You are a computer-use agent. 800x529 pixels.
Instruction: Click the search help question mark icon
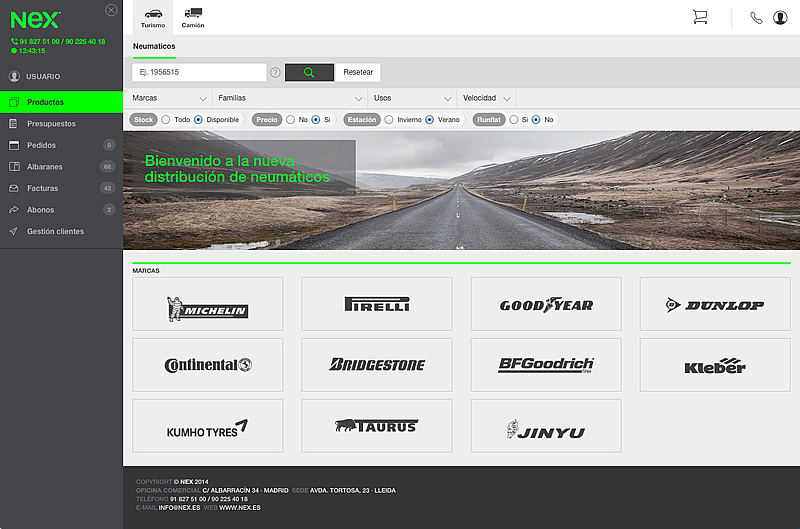[275, 72]
